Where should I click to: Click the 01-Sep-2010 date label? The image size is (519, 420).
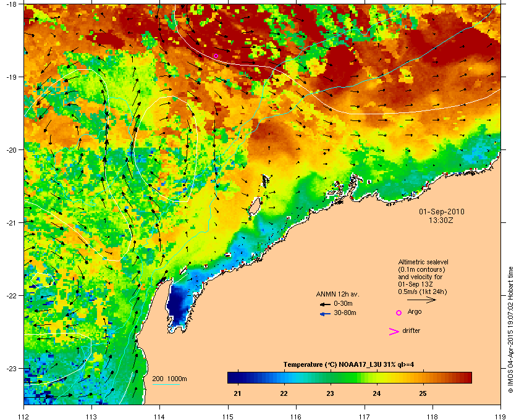442,212
